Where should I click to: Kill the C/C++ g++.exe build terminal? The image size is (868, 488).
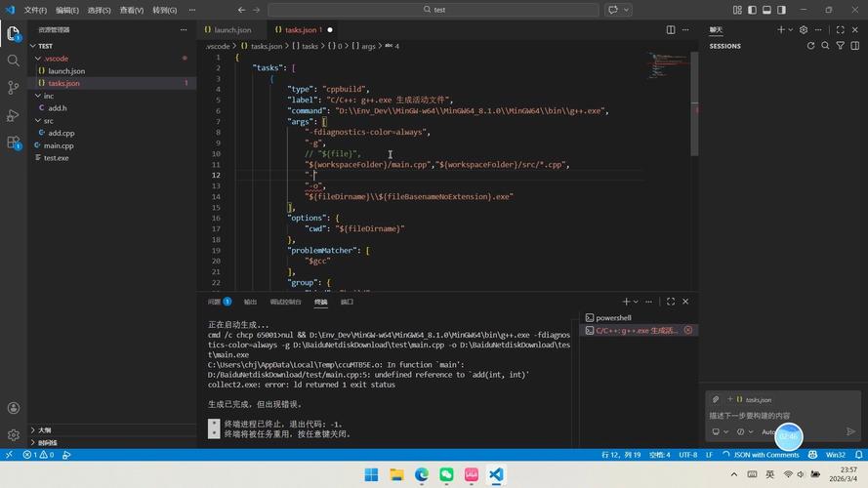[x=688, y=330]
